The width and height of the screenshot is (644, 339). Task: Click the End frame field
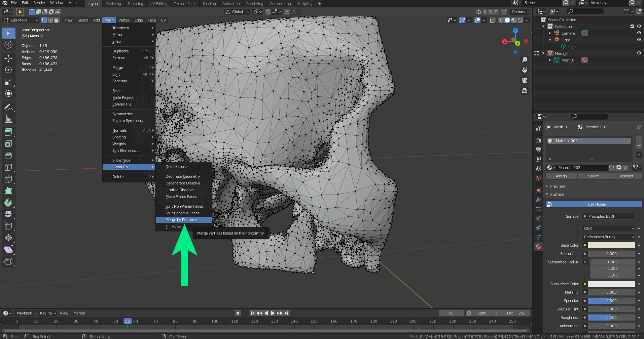(x=516, y=313)
